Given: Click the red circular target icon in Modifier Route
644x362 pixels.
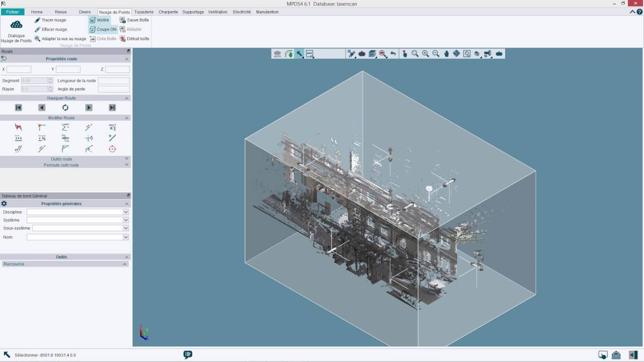Looking at the screenshot, I should [x=112, y=149].
